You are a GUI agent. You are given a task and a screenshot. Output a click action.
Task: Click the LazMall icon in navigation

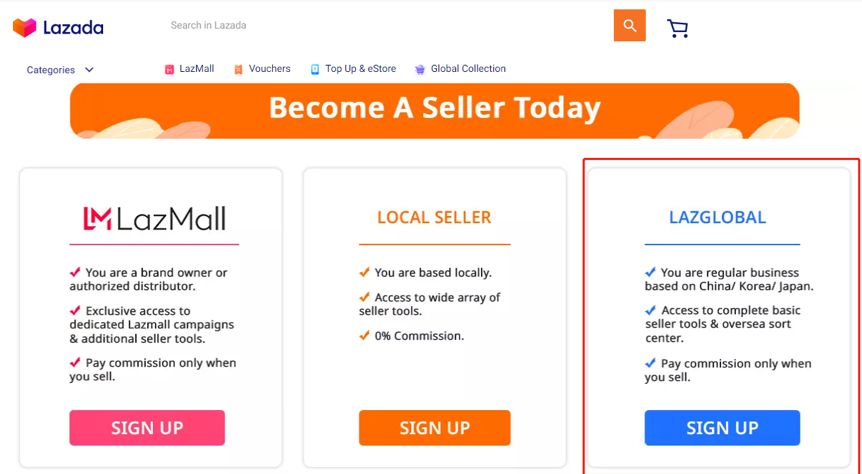(169, 69)
